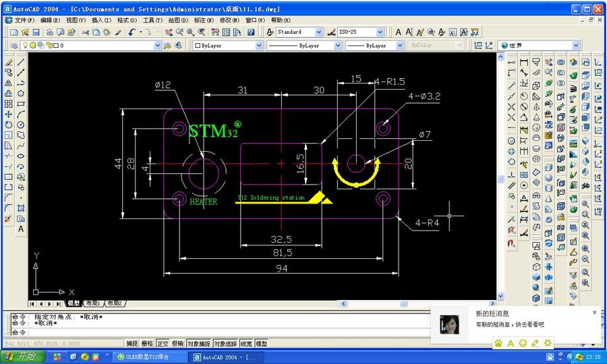Click the Explode modify tool
607x364 pixels.
pos(8,218)
